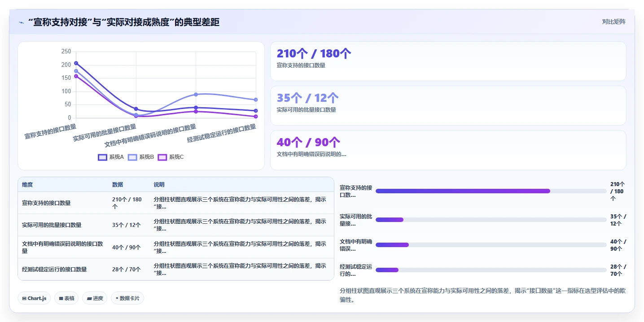Click card caption 实际可用的批量接口数量
This screenshot has height=322, width=644.
(x=306, y=109)
